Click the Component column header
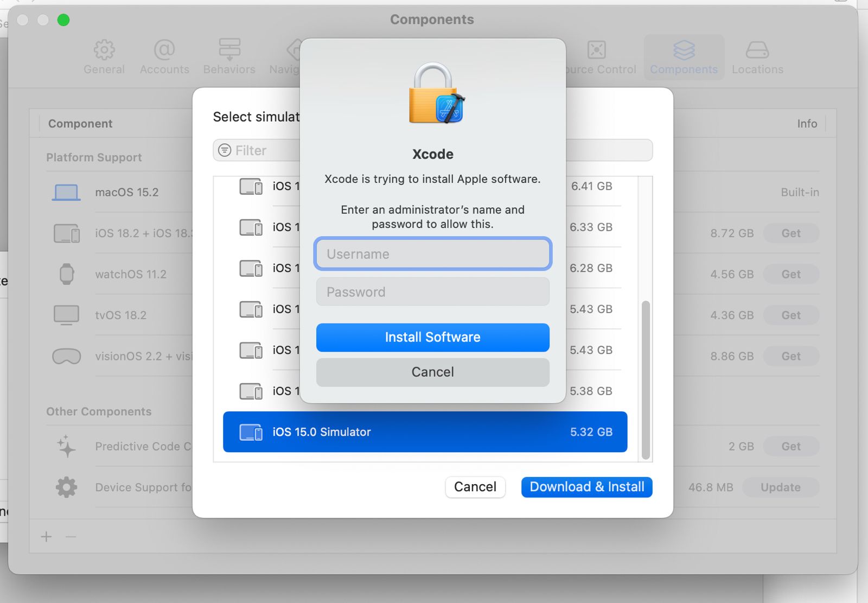This screenshot has height=603, width=868. tap(80, 124)
